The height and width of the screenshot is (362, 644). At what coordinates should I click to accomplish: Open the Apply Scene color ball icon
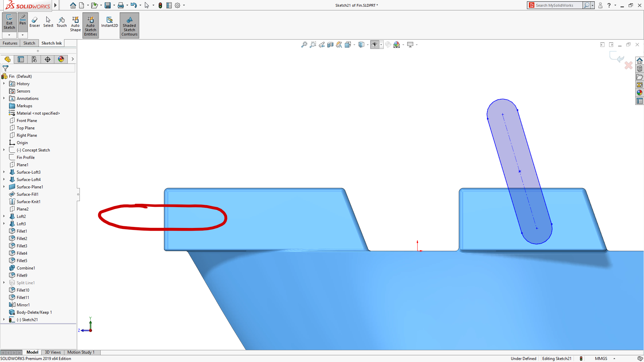(397, 44)
